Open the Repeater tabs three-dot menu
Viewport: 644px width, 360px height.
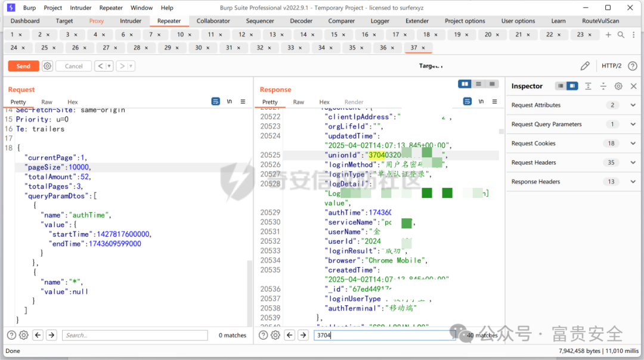(x=633, y=35)
